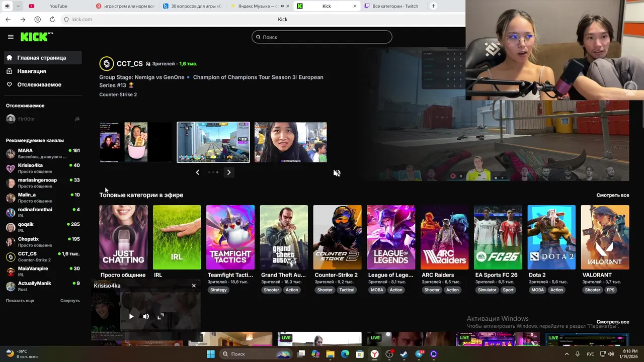This screenshot has height=362, width=644.
Task: Open the Yandex 'Я' home button
Action: coord(37,19)
